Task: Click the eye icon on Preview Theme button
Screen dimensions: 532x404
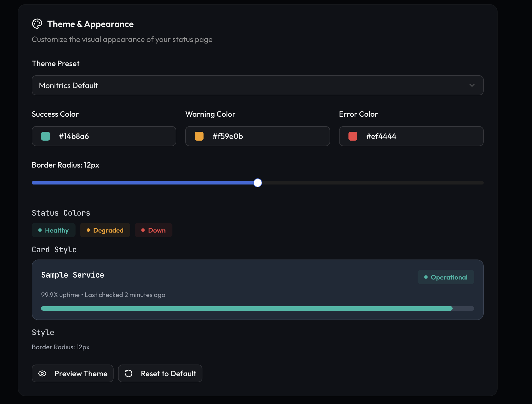Action: click(x=42, y=373)
